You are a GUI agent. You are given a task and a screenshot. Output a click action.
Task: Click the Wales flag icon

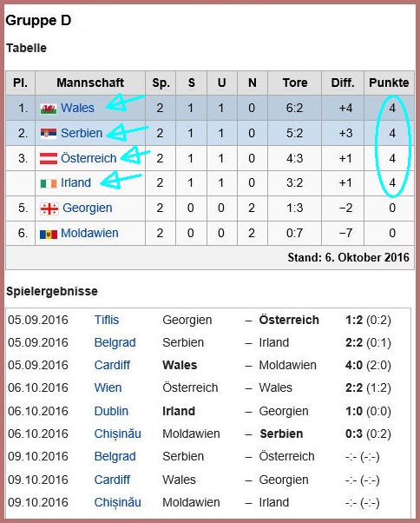point(49,109)
